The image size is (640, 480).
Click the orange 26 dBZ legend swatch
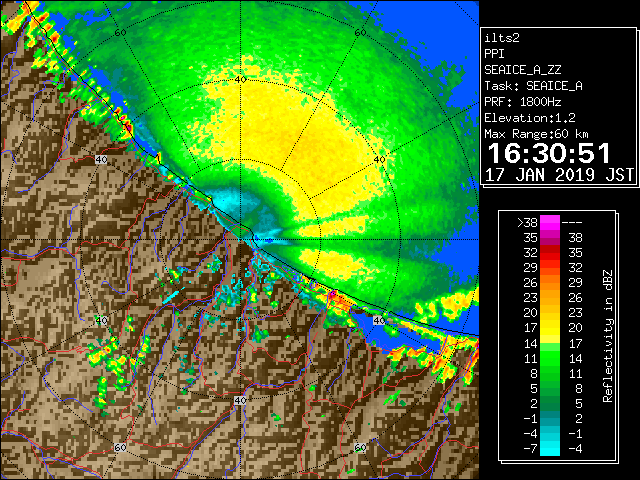[x=550, y=283]
